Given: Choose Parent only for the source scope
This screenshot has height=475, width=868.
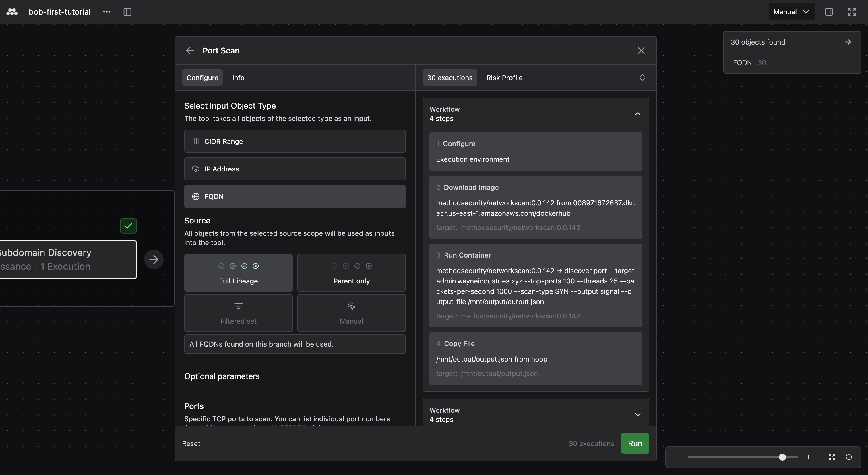Looking at the screenshot, I should click(x=351, y=273).
